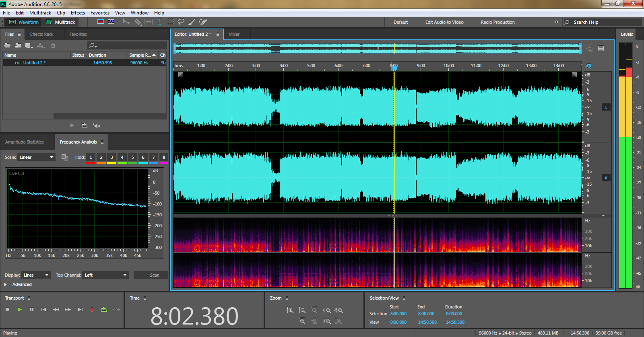Screen dimensions: 644x337
Task: Select the Spot Healing Brush tool
Action: click(x=203, y=22)
